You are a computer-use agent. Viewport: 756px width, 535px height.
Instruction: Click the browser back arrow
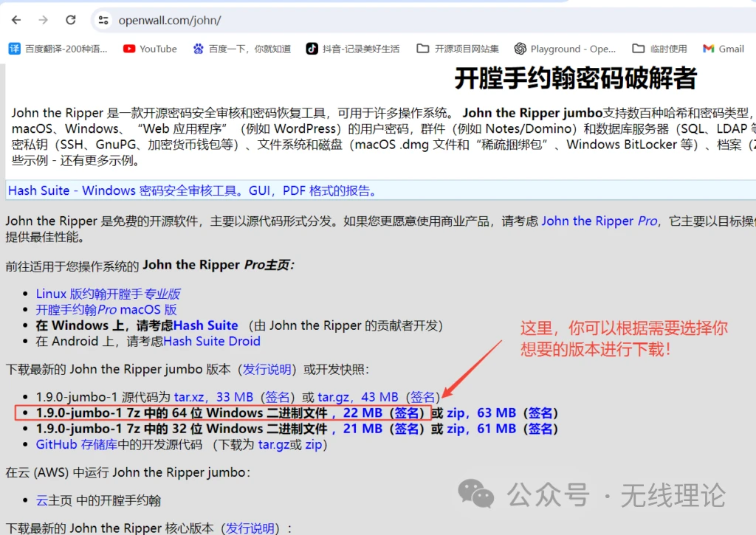click(x=16, y=20)
